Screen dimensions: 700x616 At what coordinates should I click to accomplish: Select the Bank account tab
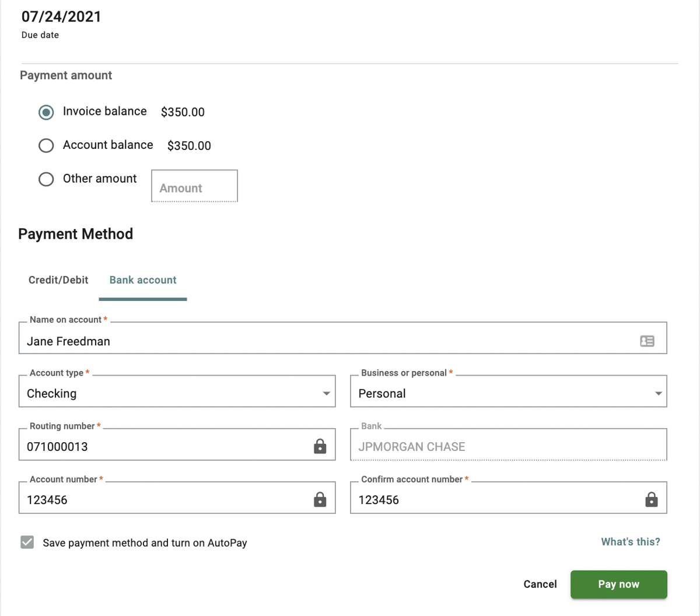142,280
